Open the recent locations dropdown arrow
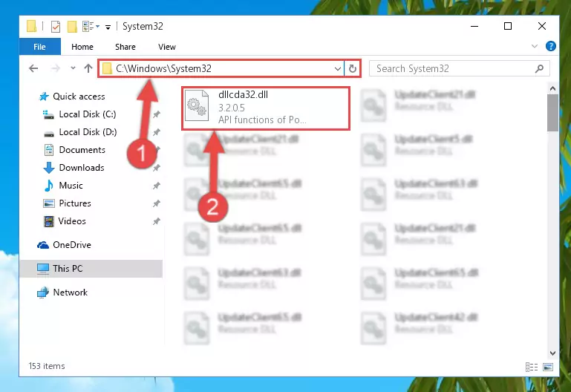The width and height of the screenshot is (571, 392). click(x=73, y=68)
